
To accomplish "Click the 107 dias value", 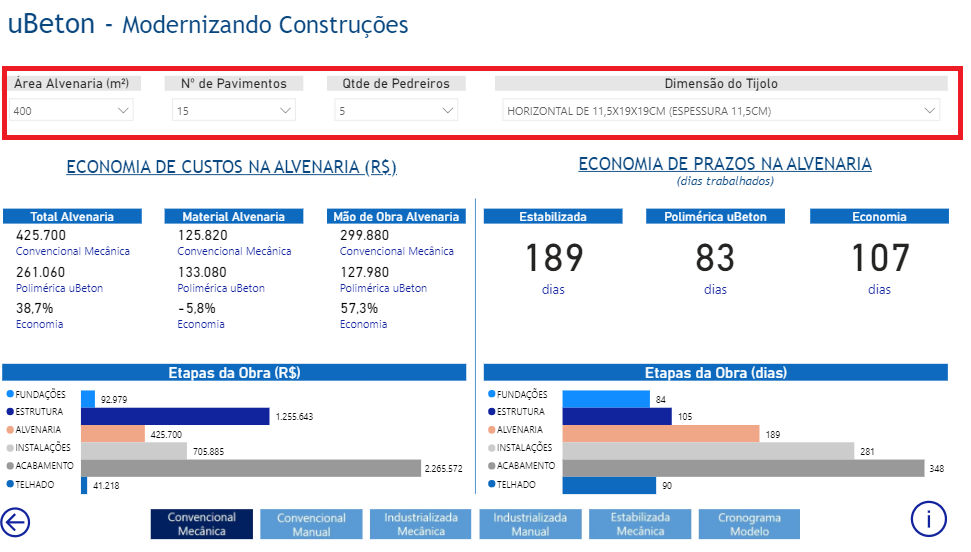I will pos(880,258).
